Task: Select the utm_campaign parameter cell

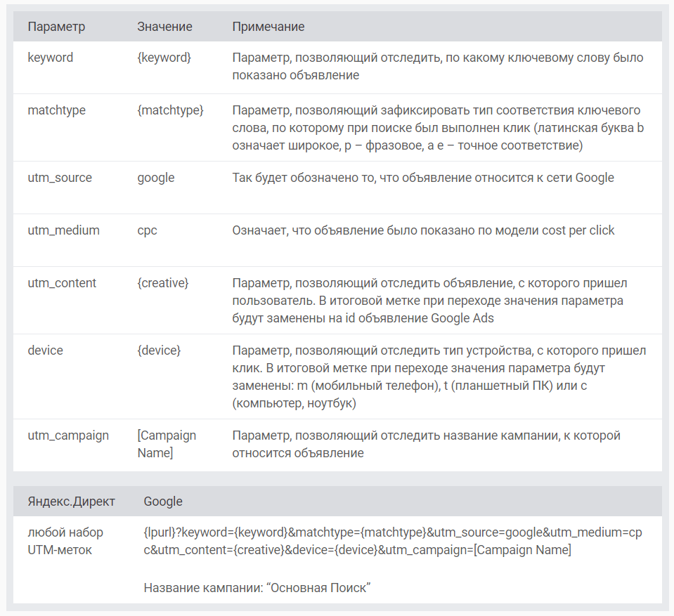Action: pos(68,435)
